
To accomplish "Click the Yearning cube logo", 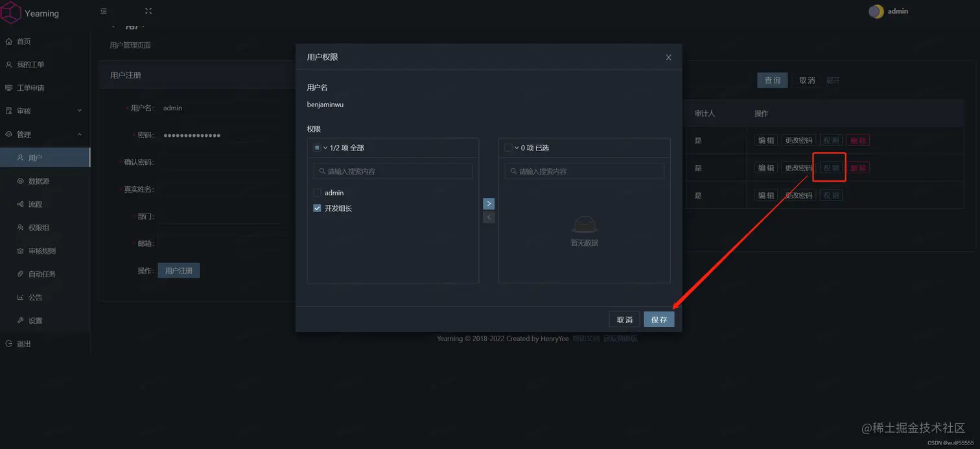I will 11,13.
